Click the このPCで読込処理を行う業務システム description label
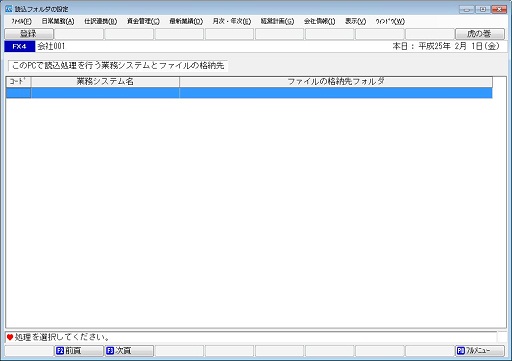512x361 pixels. point(118,65)
